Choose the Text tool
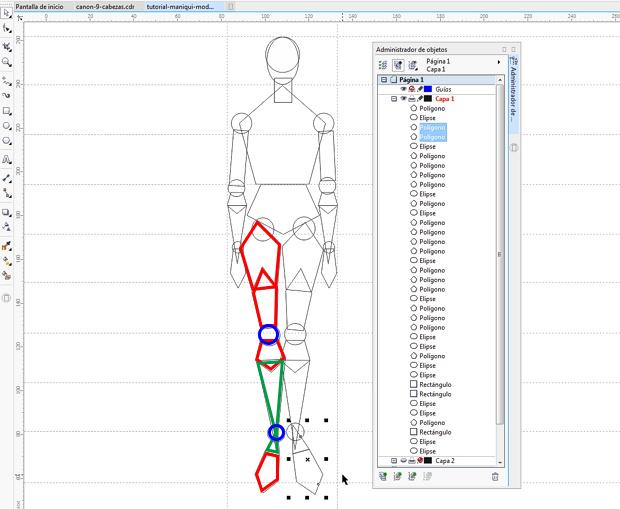 coord(6,159)
